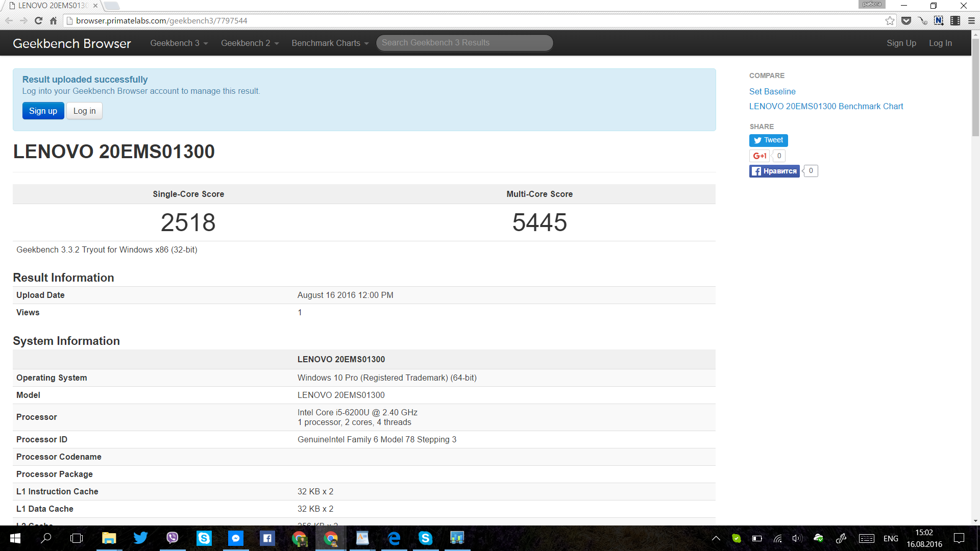Select the LENOVO 20EMS01300 tab

click(x=52, y=6)
